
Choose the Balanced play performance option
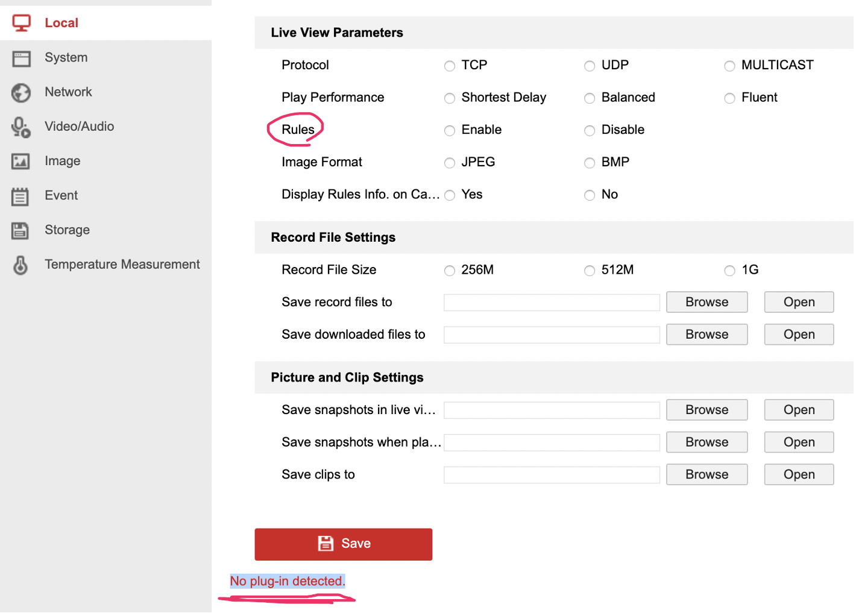pos(590,98)
